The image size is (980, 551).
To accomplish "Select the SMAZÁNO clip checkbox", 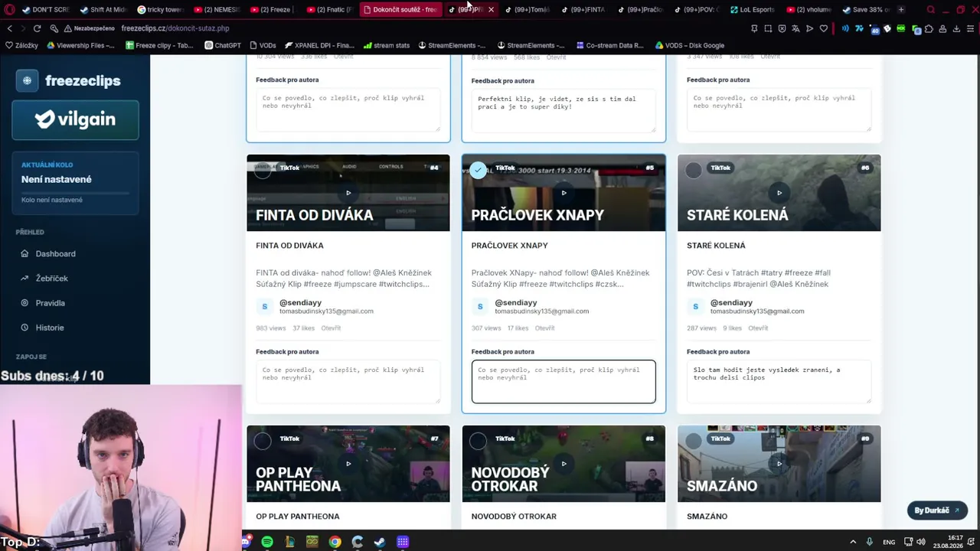I will pyautogui.click(x=694, y=441).
